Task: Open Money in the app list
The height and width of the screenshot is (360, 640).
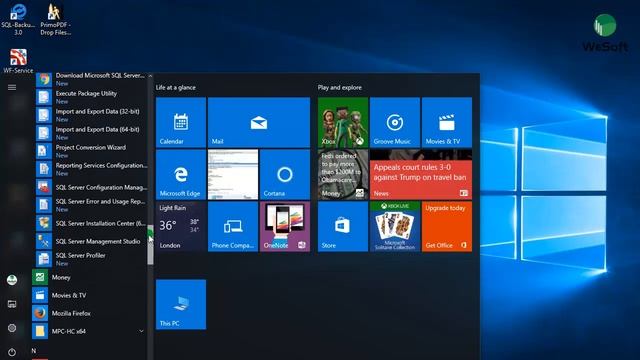Action: 90,277
